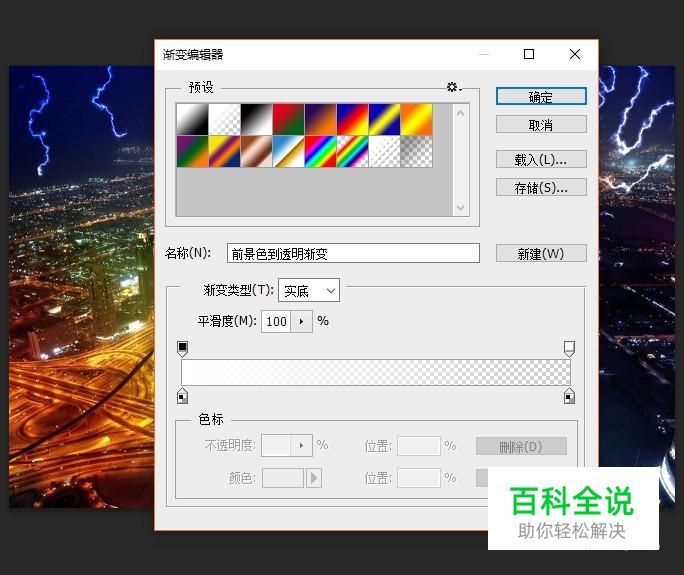Select the foreground to transparent preset

click(224, 119)
